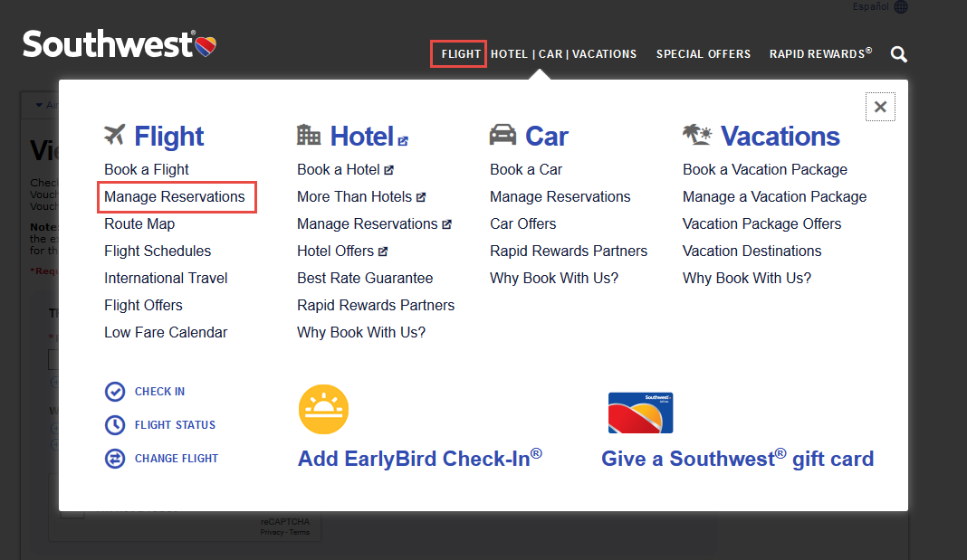Screen dimensions: 967x560
Task: Select Book a Hotel link
Action: click(345, 169)
